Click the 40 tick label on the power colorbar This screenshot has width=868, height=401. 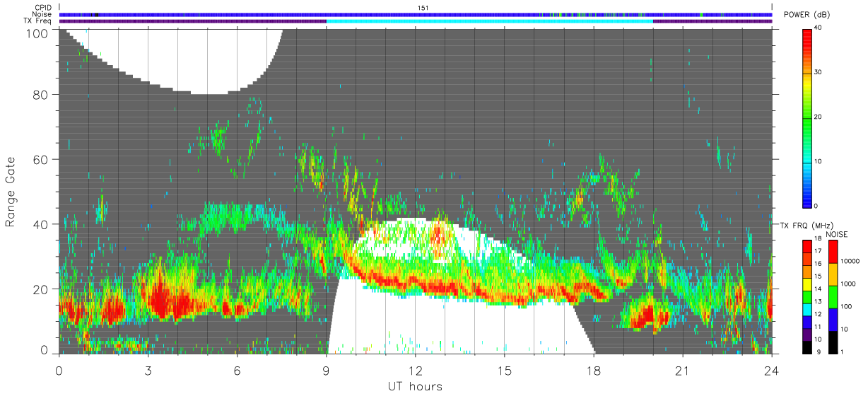tap(819, 28)
